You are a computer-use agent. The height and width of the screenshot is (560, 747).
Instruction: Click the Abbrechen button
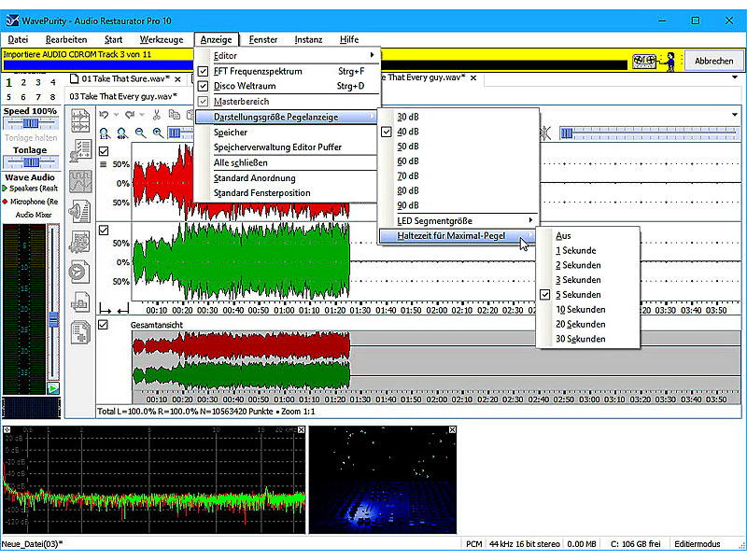[713, 61]
